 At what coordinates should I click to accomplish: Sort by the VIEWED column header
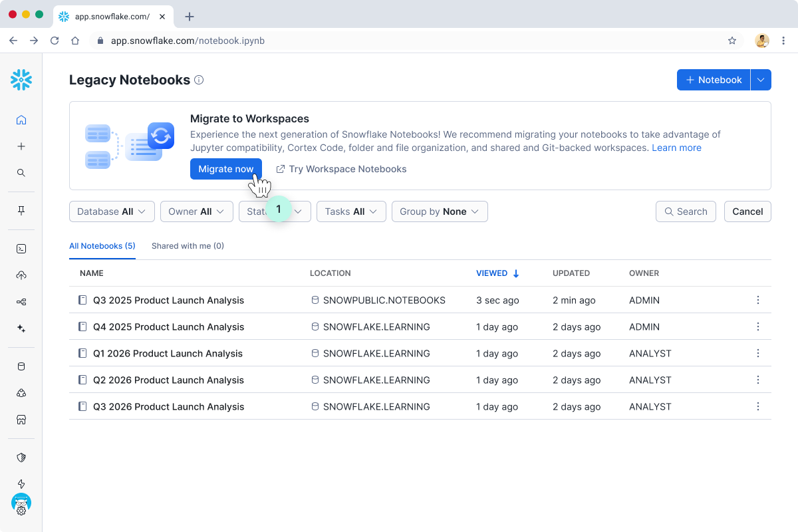point(497,273)
